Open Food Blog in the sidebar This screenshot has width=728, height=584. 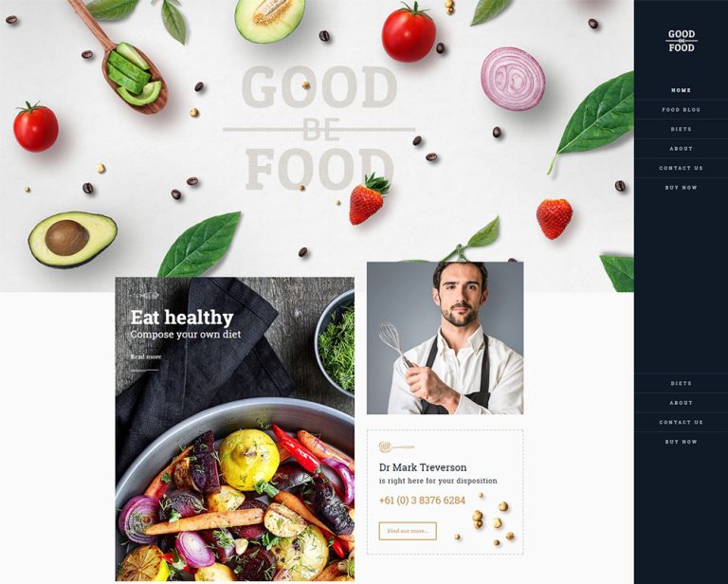[x=681, y=110]
